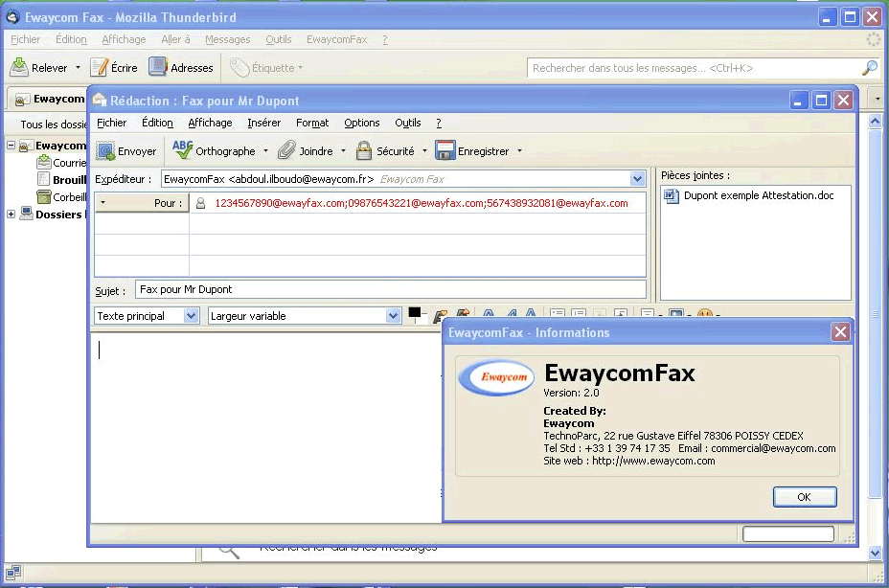Open the Orthographe dropdown arrow
The width and height of the screenshot is (889, 588).
coord(265,150)
